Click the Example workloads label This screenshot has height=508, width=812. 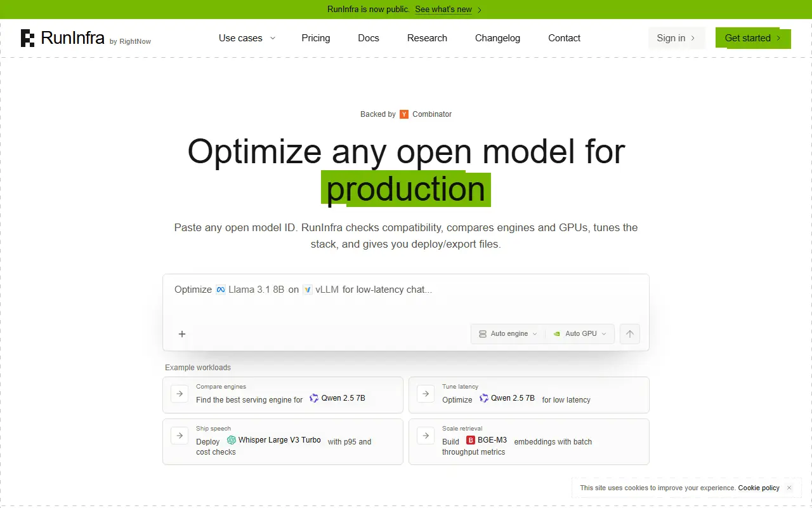[x=198, y=368]
